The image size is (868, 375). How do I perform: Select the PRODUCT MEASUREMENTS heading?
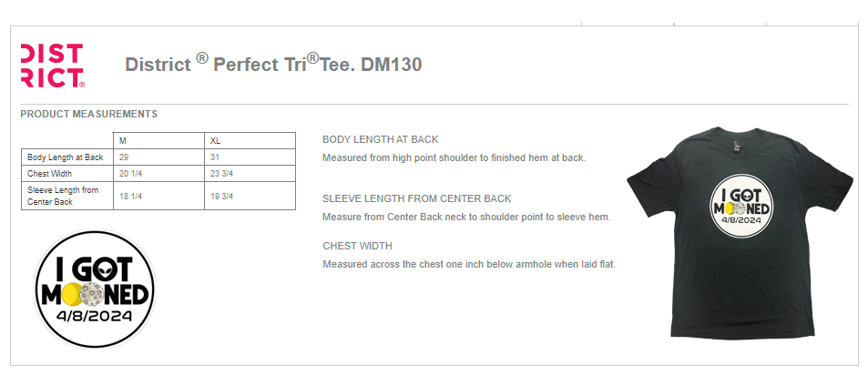coord(88,114)
